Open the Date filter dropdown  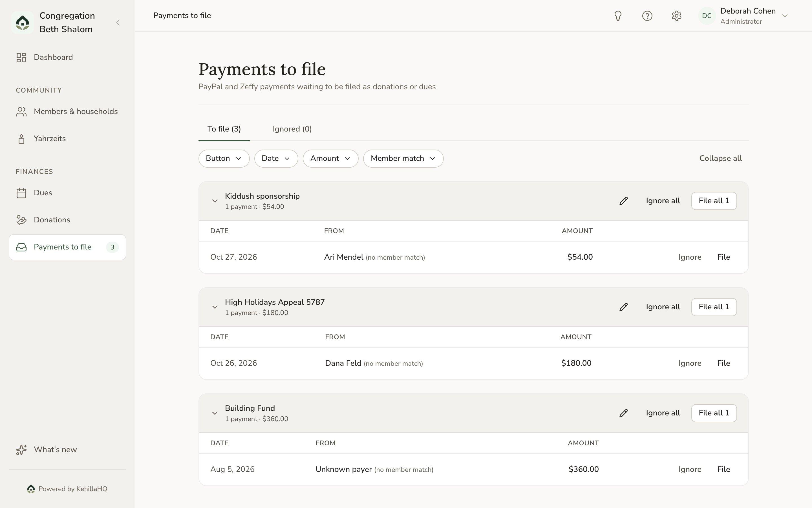(x=276, y=159)
